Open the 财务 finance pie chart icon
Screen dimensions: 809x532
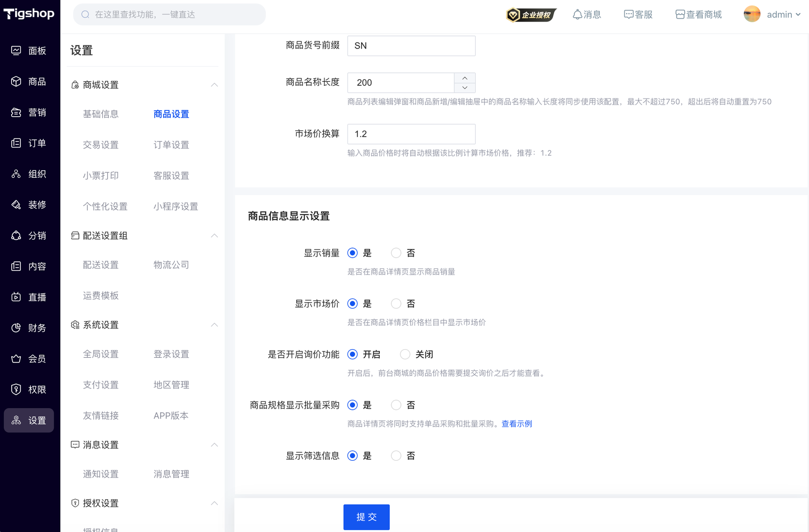click(16, 328)
